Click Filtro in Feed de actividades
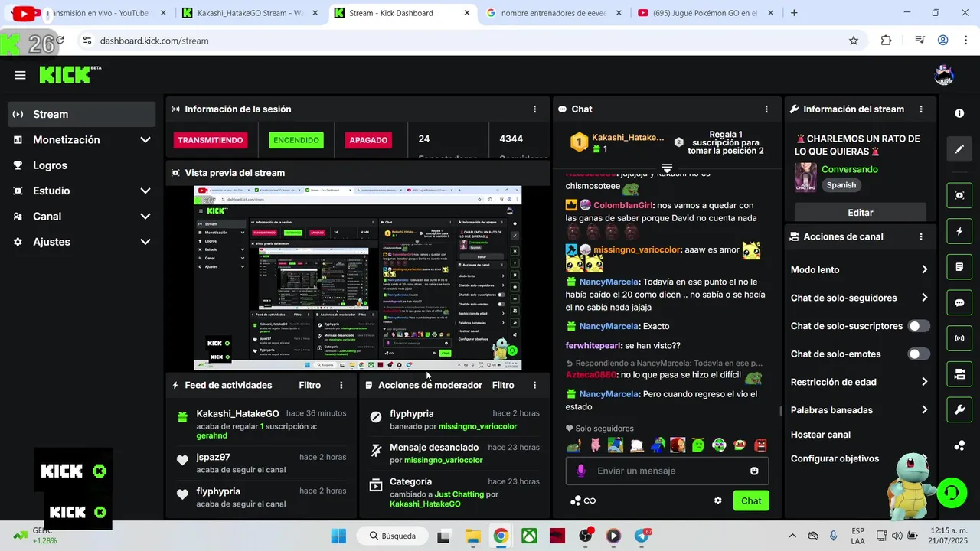Screen dimensions: 980x551 [310, 385]
